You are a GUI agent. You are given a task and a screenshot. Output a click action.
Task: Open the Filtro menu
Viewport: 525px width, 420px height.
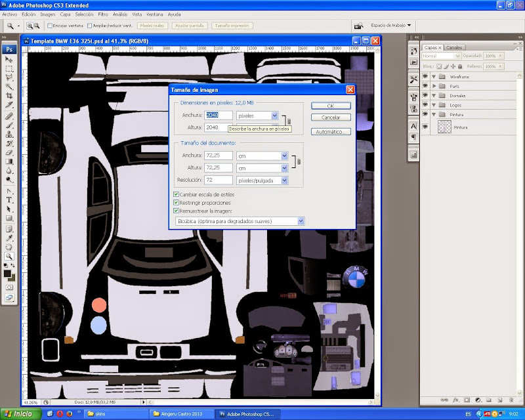(x=103, y=14)
